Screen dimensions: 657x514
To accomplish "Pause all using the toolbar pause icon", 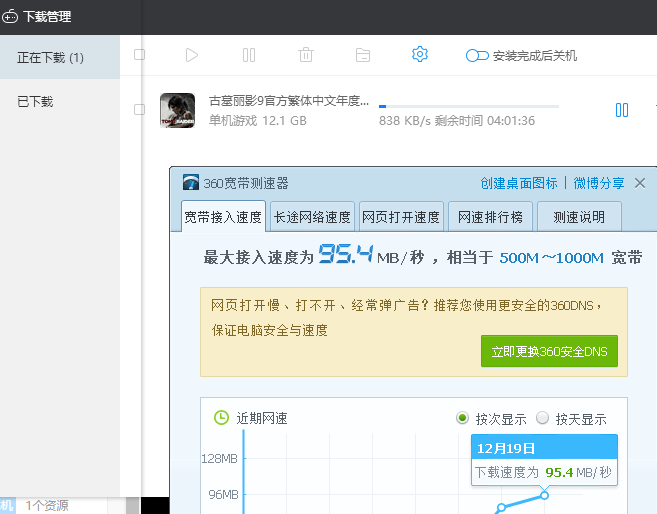I will pos(249,55).
